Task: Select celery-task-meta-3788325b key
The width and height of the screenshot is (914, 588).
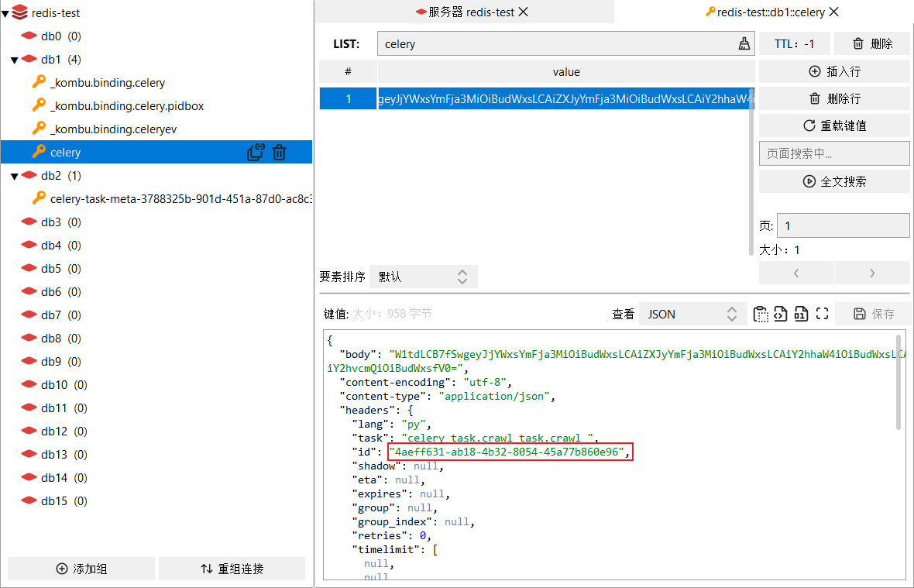Action: point(180,199)
